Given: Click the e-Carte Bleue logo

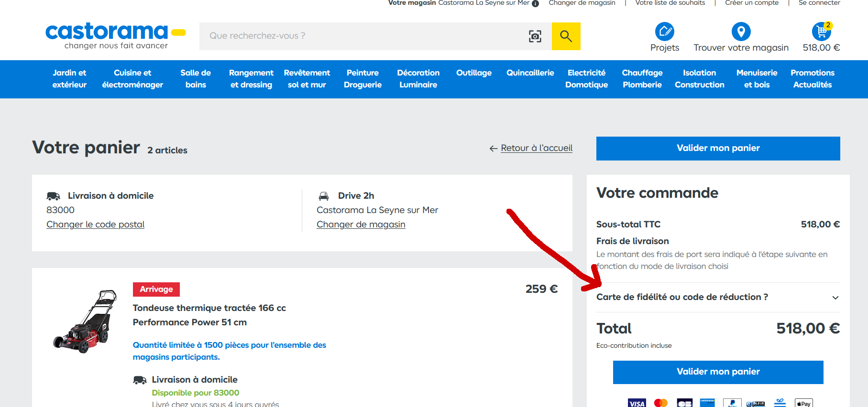Looking at the screenshot, I should click(x=756, y=404).
